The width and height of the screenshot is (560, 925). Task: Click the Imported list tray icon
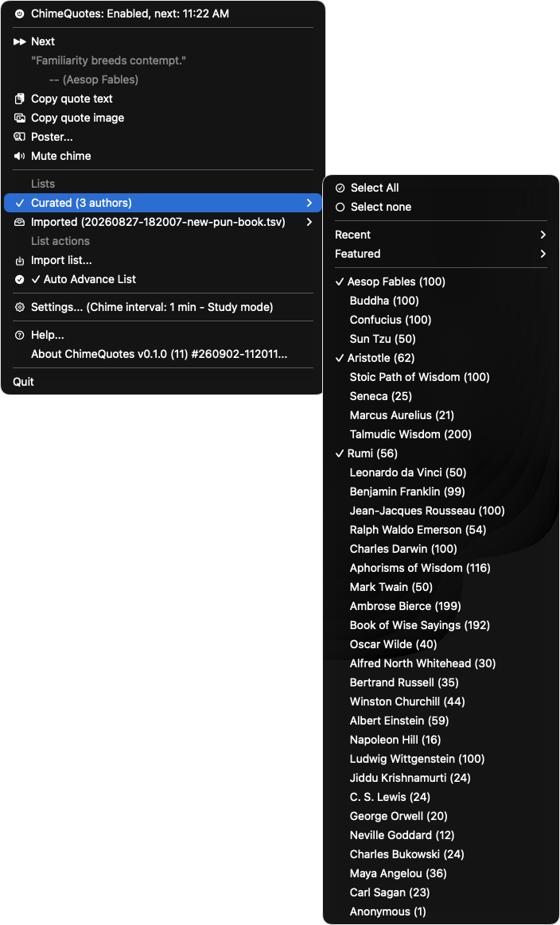[x=19, y=222]
